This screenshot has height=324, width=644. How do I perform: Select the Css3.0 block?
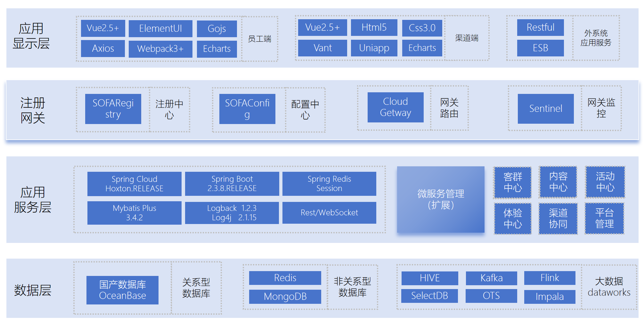tap(422, 28)
